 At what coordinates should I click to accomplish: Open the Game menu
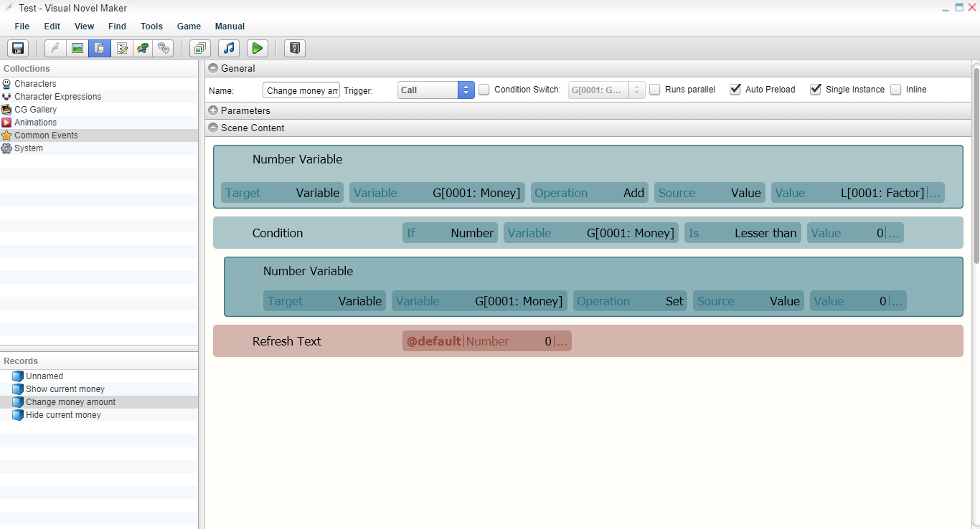[x=189, y=27]
